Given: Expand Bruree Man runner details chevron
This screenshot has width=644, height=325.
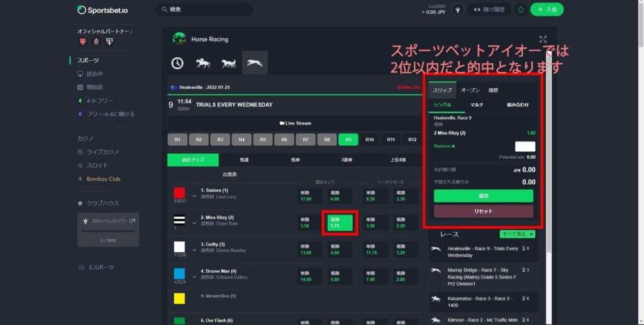Looking at the screenshot, I should [194, 277].
